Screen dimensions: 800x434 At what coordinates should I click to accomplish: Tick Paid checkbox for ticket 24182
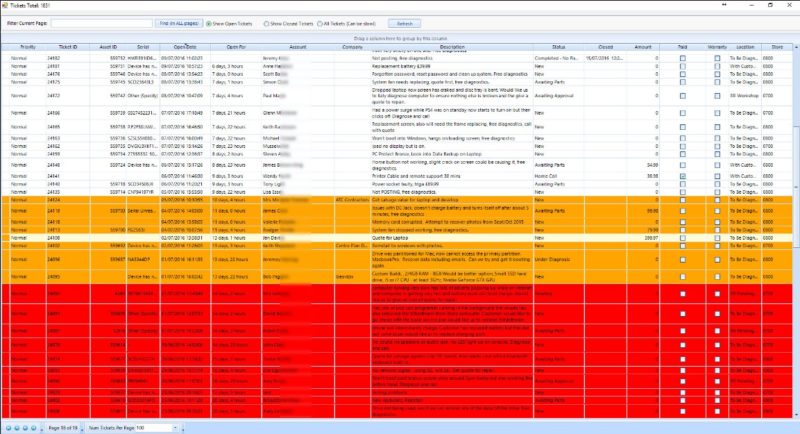pos(683,58)
